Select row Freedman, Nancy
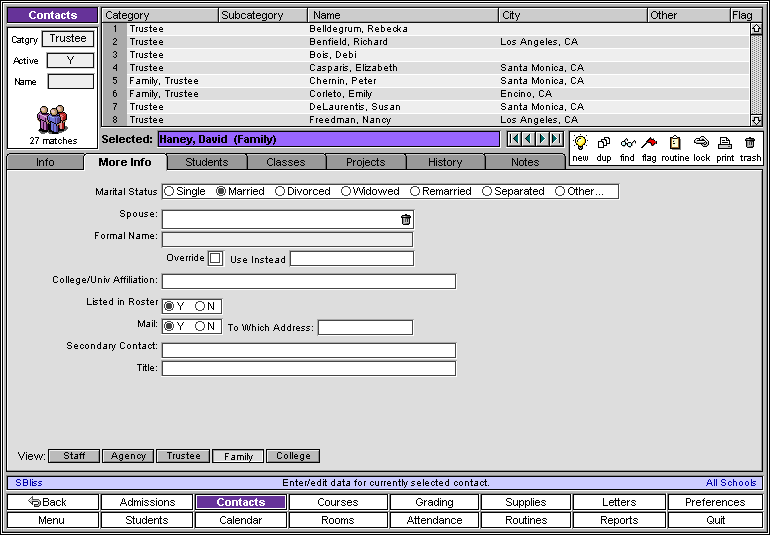Screen dimensions: 770x535 (x=426, y=120)
